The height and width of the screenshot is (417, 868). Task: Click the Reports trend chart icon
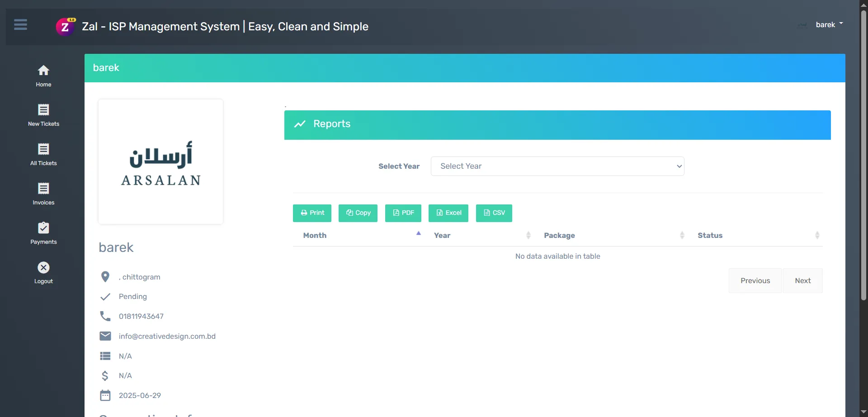click(300, 124)
